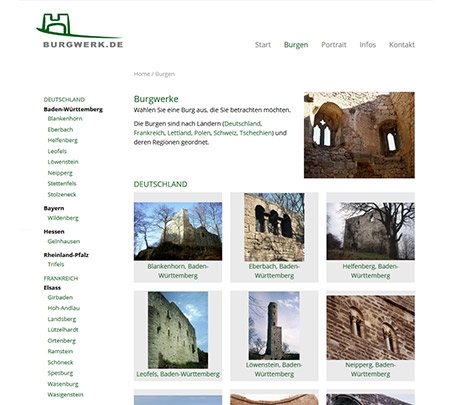This screenshot has width=470, height=405.
Task: Open Wasenburg in the sidebar
Action: 63,384
